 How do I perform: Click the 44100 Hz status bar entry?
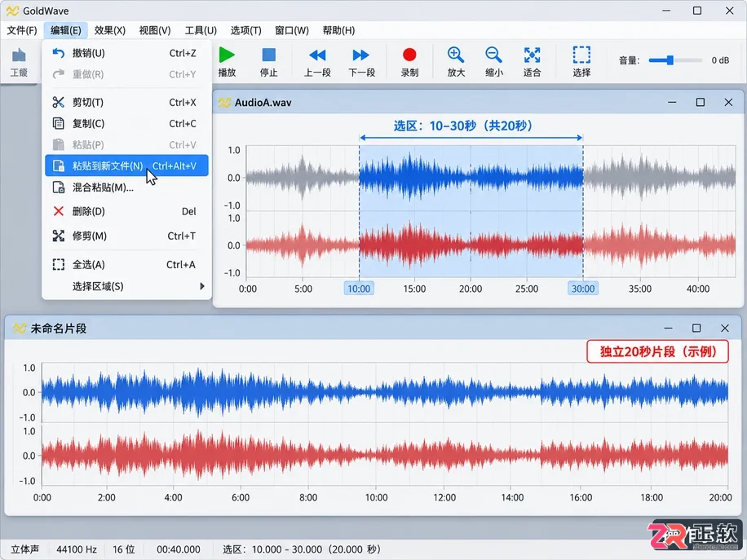point(77,549)
